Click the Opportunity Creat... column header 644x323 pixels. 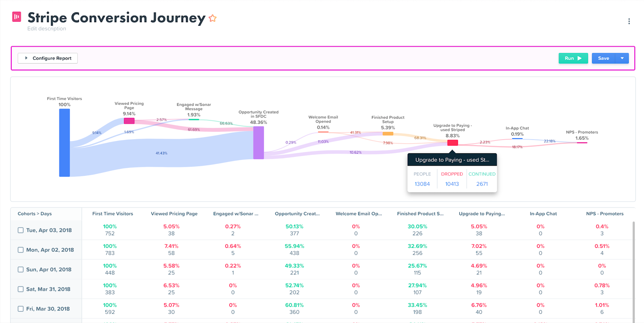297,214
